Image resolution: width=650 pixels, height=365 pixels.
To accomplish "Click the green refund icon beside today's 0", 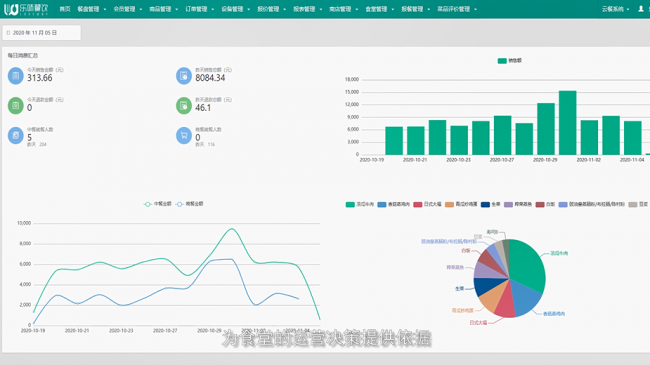I will click(x=16, y=106).
